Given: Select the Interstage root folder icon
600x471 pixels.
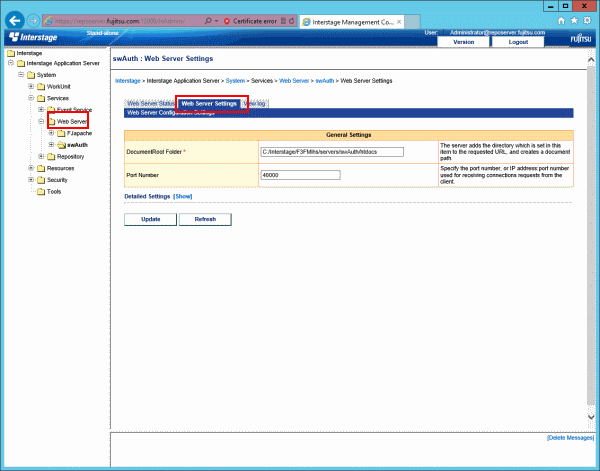Looking at the screenshot, I should (11, 53).
